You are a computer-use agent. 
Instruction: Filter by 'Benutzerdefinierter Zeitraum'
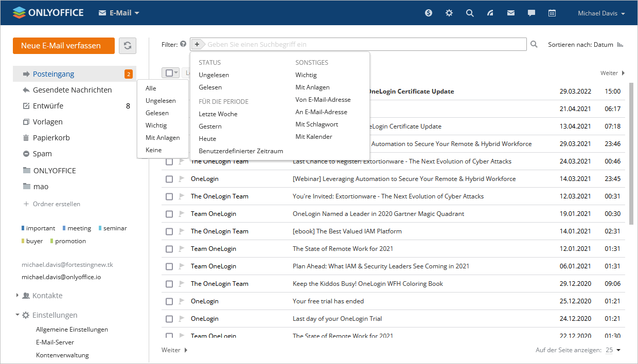pos(241,151)
